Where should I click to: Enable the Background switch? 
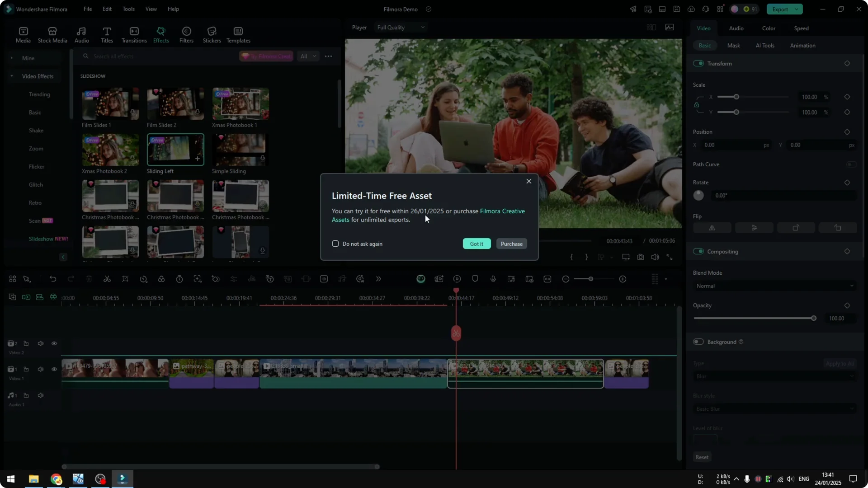(698, 342)
